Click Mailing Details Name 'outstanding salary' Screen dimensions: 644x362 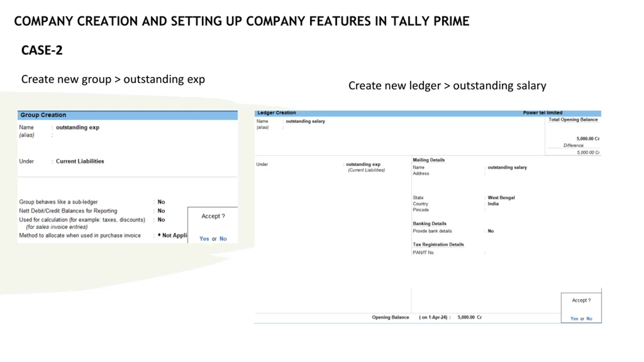507,167
